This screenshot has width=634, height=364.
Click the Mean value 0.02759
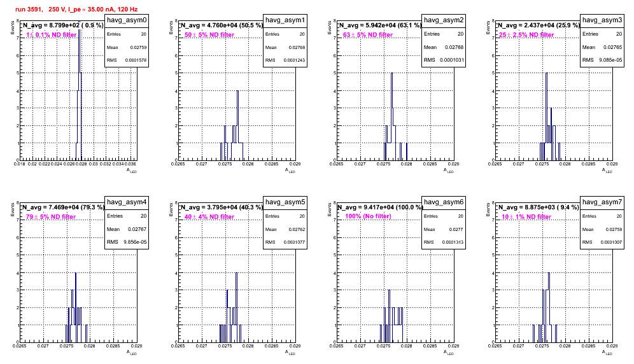tap(138, 47)
